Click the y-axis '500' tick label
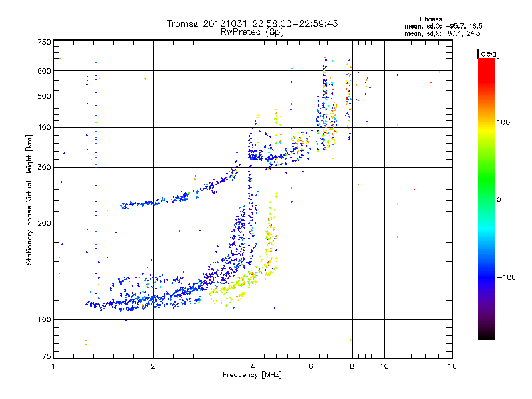The image size is (532, 399). tap(44, 96)
